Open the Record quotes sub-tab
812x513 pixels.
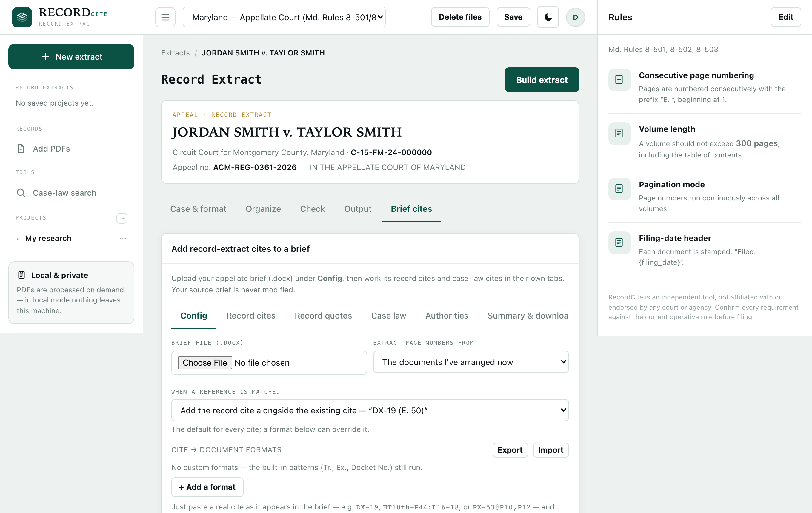[323, 316]
